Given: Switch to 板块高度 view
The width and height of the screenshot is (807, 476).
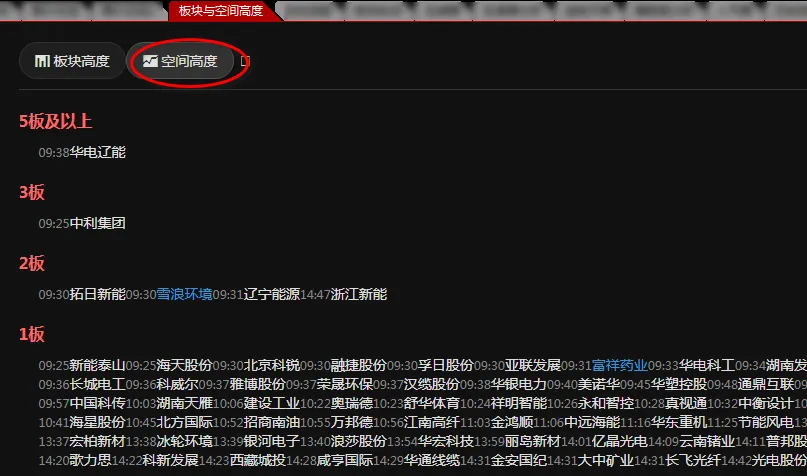Looking at the screenshot, I should click(x=72, y=61).
